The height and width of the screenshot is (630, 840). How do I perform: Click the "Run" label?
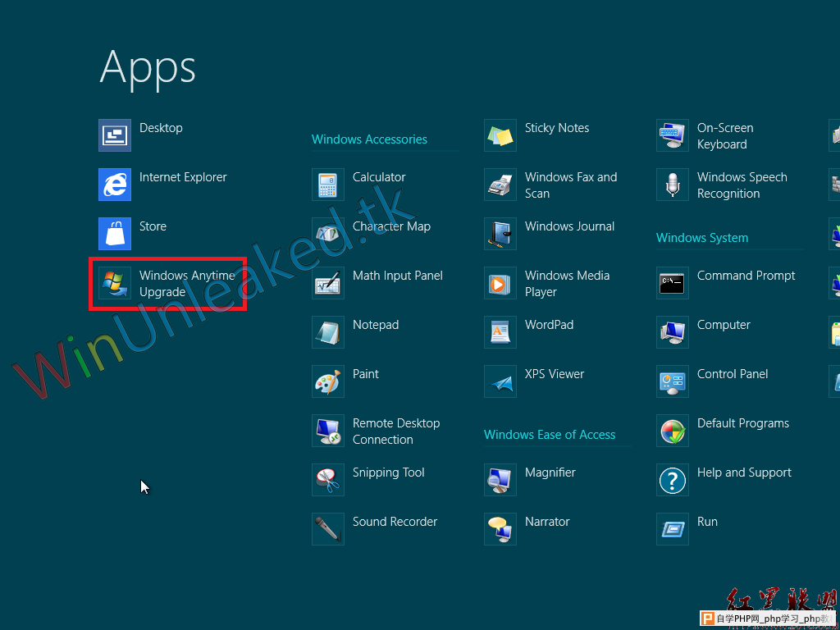(x=707, y=522)
